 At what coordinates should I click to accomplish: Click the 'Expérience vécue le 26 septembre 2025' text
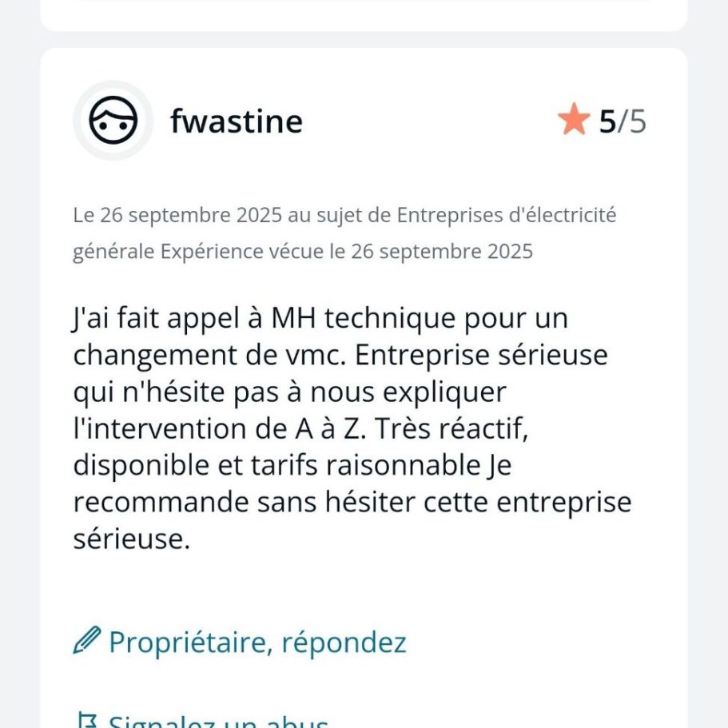point(346,252)
